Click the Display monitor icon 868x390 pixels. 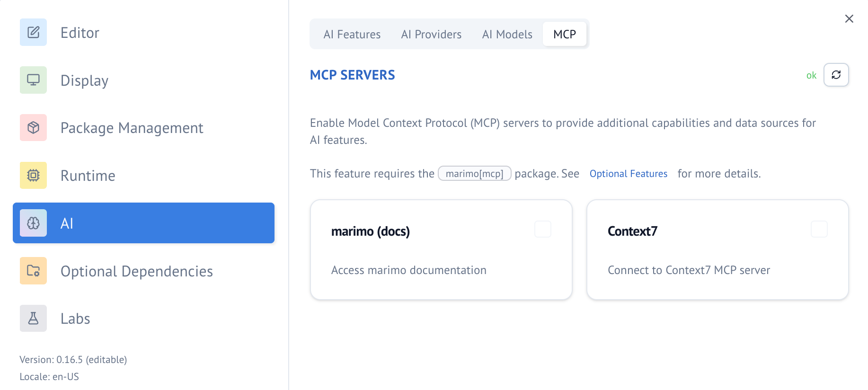pyautogui.click(x=33, y=80)
